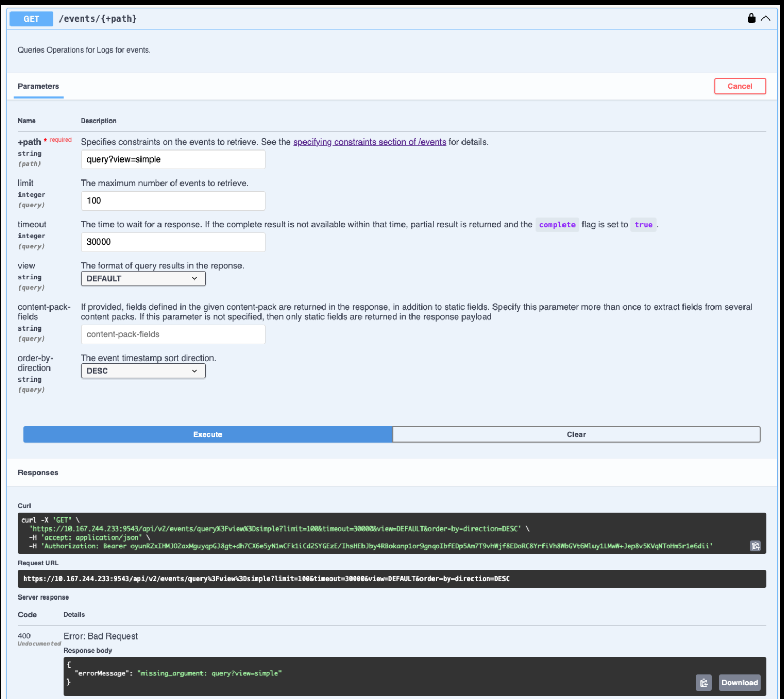Screen dimensions: 784x699
Task: Download the response body
Action: pyautogui.click(x=739, y=683)
